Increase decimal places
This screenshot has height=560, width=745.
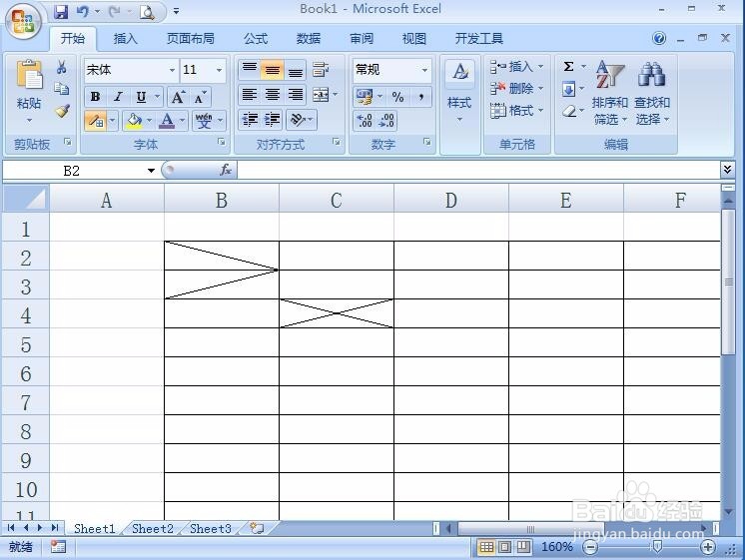pyautogui.click(x=365, y=120)
